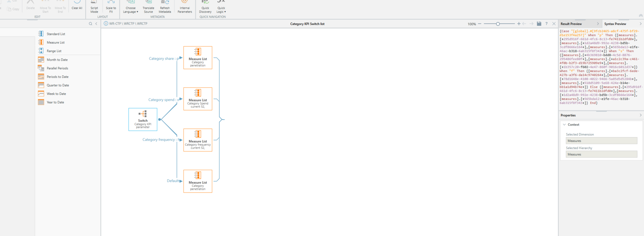Image resolution: width=644 pixels, height=236 pixels.
Task: Select the Switch Category KPI parameter node
Action: click(x=143, y=119)
